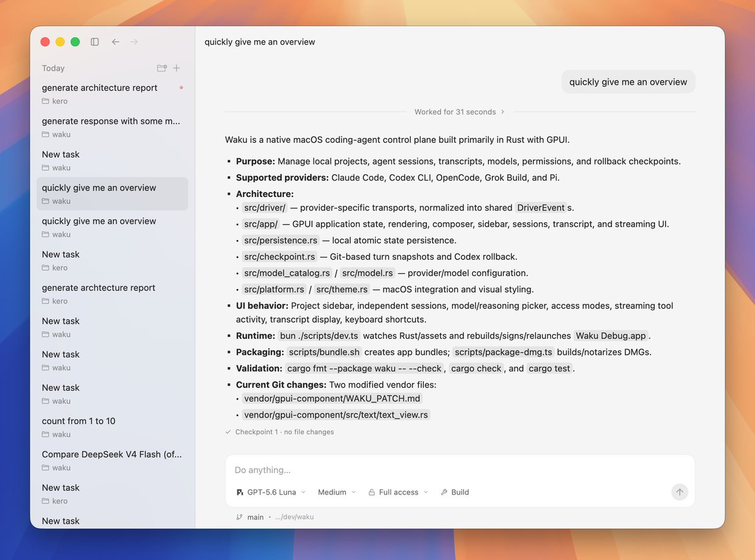Click vendor/gpui-component/WAKU_PATCH.md file path
This screenshot has width=755, height=560.
point(332,399)
